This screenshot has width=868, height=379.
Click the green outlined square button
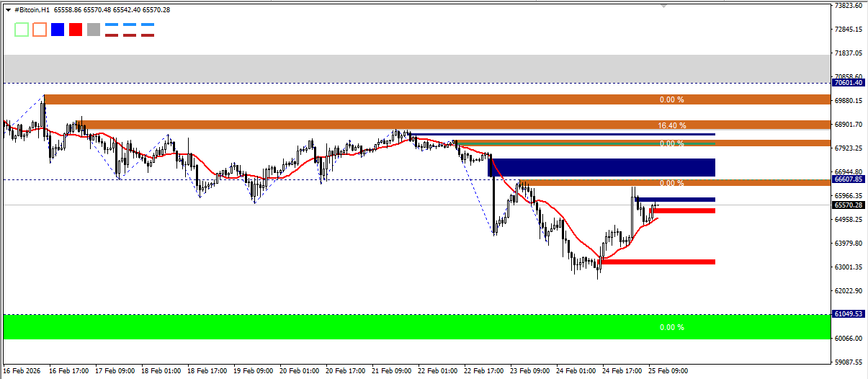coord(22,30)
